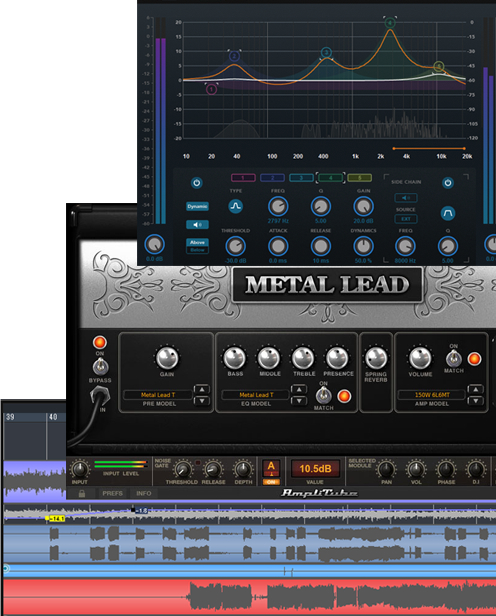Click the RELEASE knob showing 10 ms
The image size is (496, 616).
click(x=321, y=246)
